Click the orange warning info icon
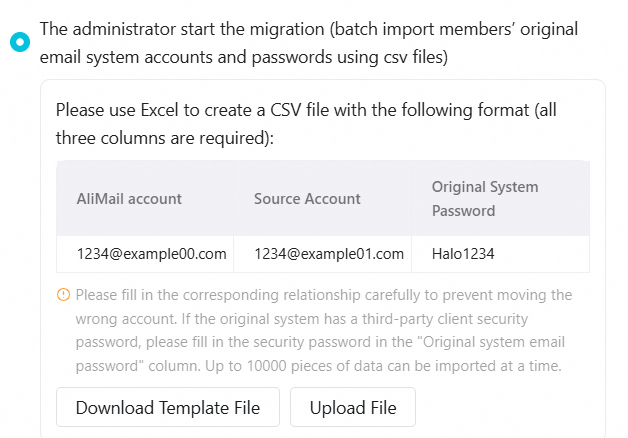This screenshot has height=438, width=628. [63, 295]
